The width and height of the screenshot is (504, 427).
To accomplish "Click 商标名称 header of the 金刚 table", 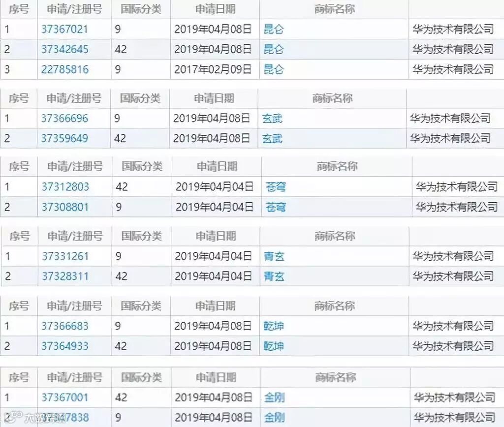I will (336, 377).
